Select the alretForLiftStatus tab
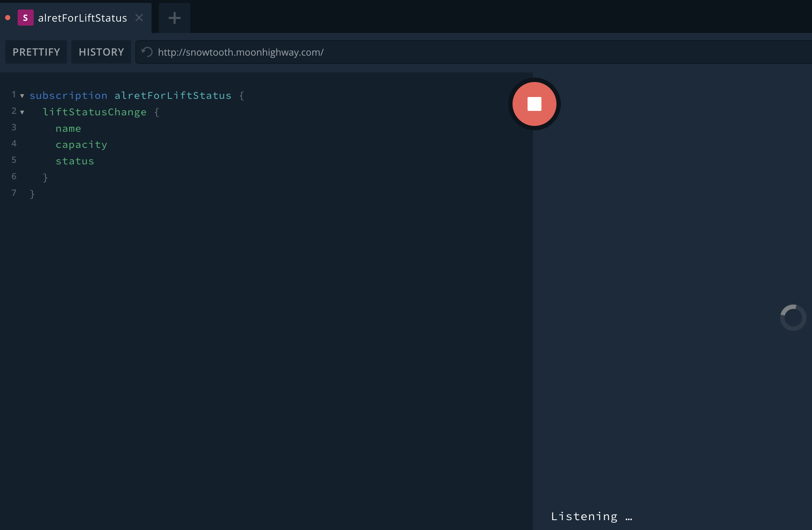The image size is (812, 530). pos(82,18)
